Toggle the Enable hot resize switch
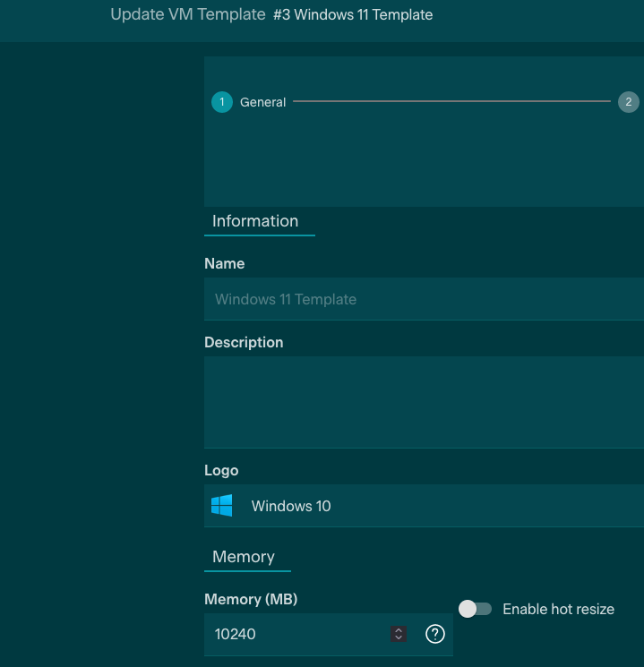 (476, 609)
